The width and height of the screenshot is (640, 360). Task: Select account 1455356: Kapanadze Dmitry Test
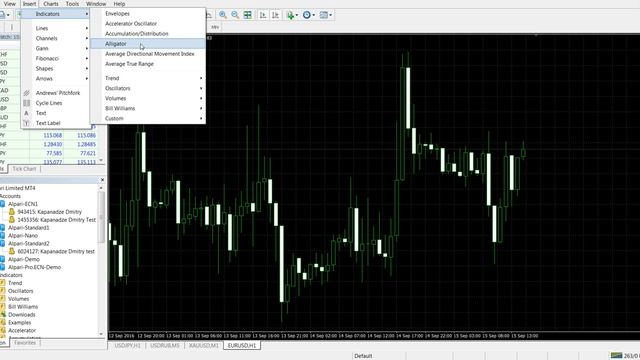56,220
